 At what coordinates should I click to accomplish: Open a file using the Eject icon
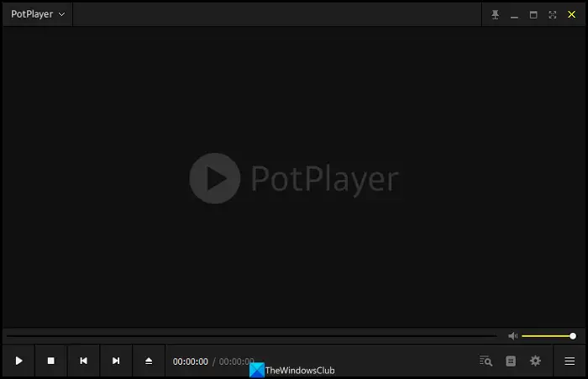[149, 361]
